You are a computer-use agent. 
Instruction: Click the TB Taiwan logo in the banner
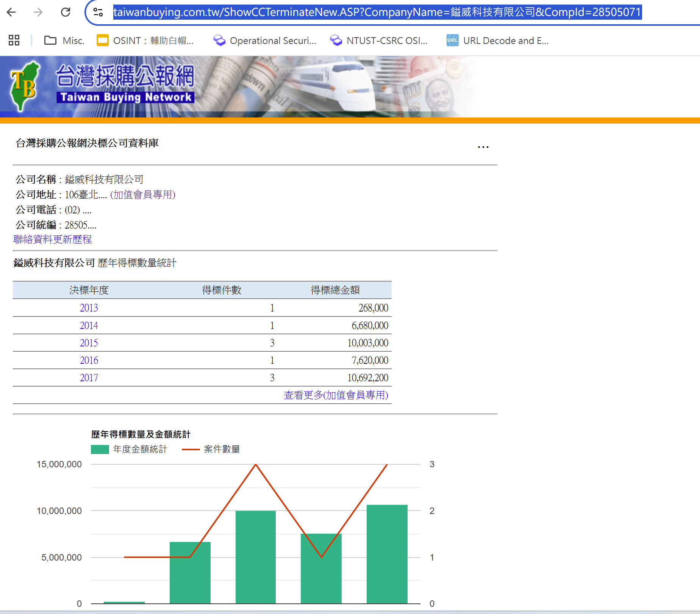click(25, 86)
